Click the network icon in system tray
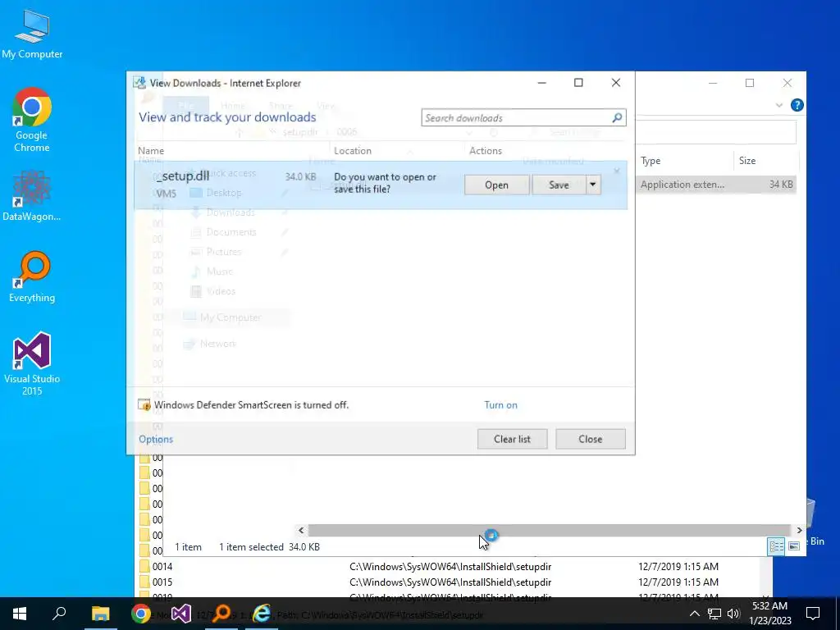Screen dimensions: 840x630 click(714, 614)
